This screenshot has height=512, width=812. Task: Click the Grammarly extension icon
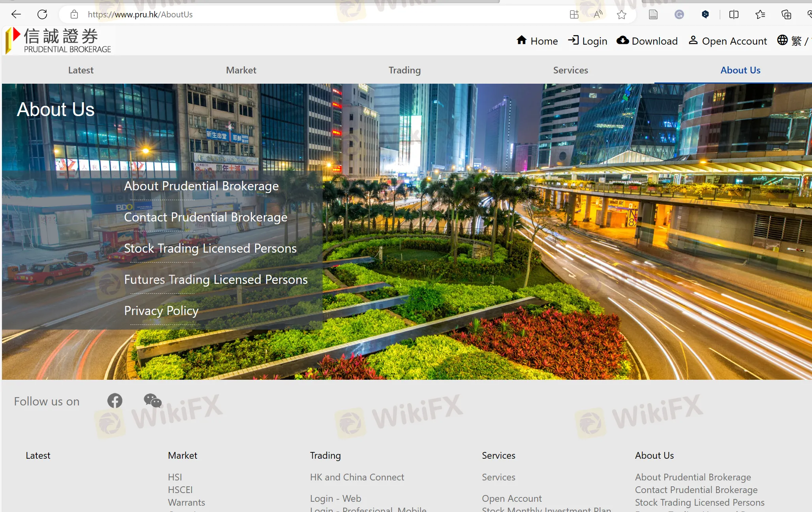pos(679,15)
